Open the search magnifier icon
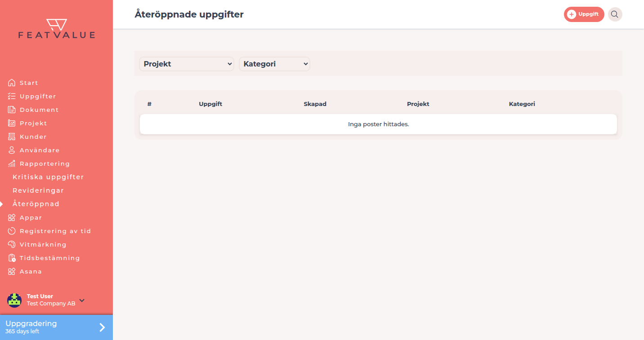Screen dimensions: 644x340 615,14
